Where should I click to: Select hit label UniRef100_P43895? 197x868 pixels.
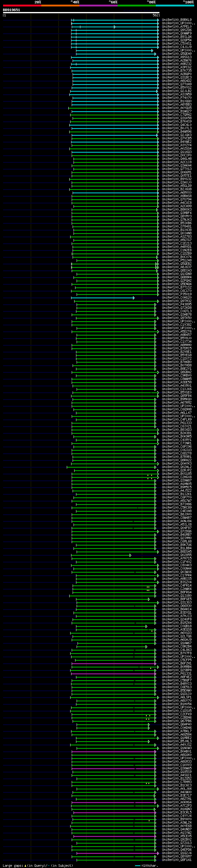[177, 305]
